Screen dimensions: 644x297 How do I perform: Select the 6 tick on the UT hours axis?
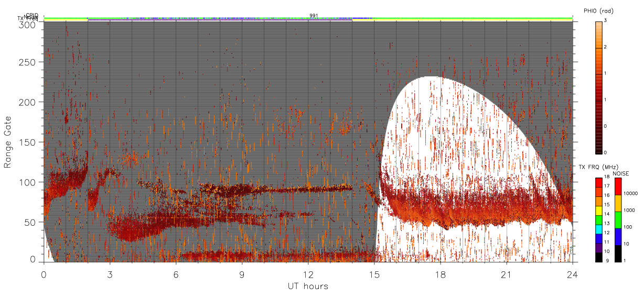tap(176, 274)
